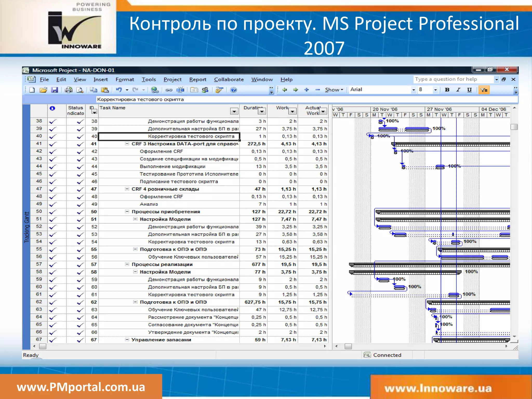532x399 pixels.
Task: Open Print Preview
Action: 80,90
